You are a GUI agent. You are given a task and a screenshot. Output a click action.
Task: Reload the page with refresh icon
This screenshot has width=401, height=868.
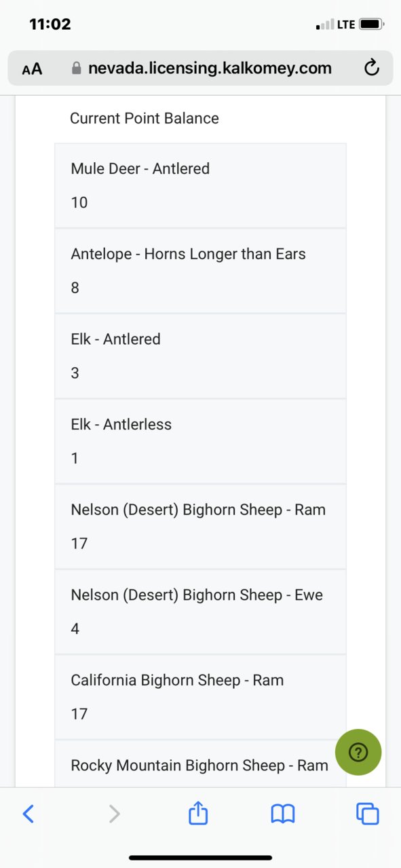pos(371,68)
